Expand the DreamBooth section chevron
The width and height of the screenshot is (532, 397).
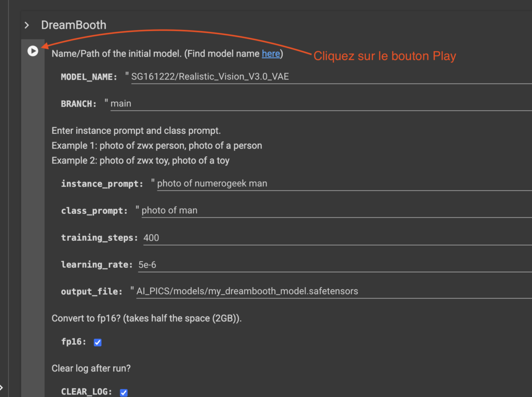(x=27, y=25)
